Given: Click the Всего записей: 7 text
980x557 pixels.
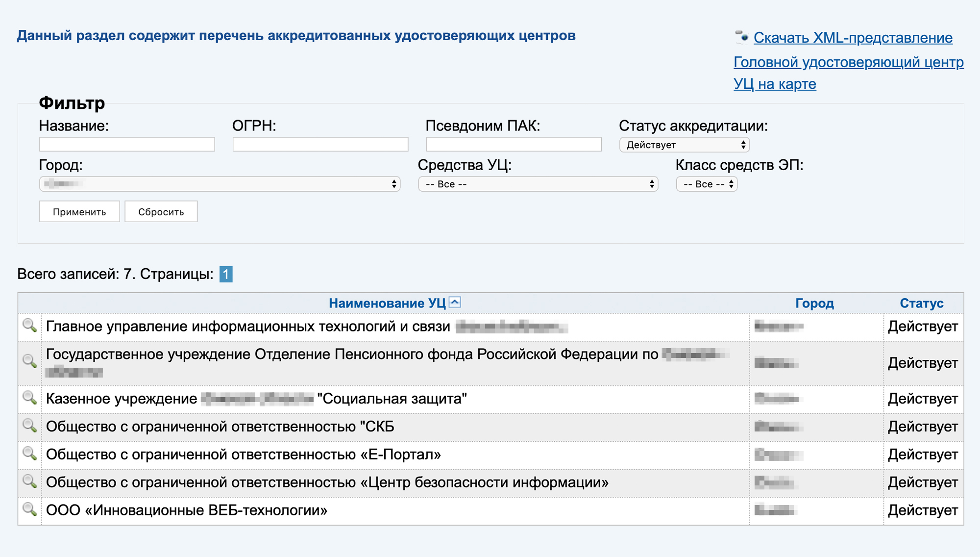Looking at the screenshot, I should [x=76, y=274].
